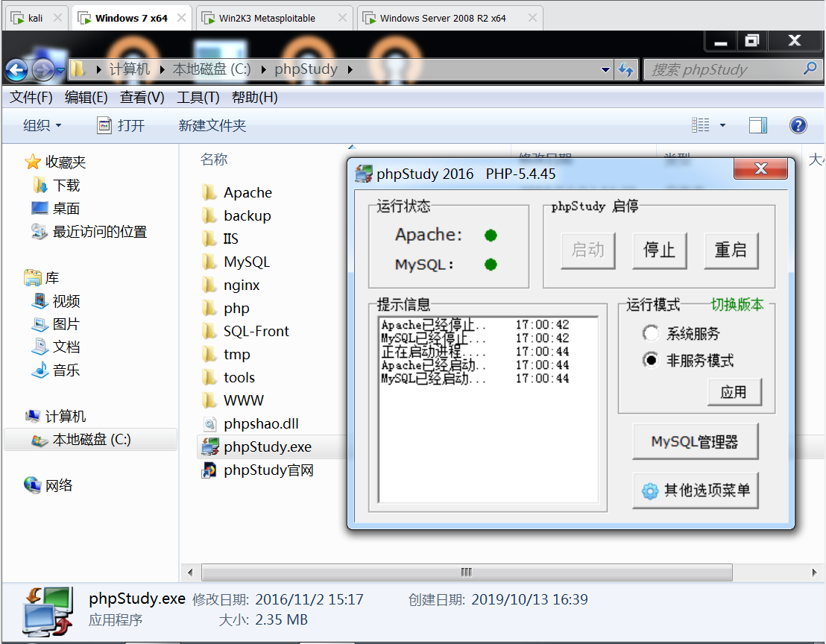This screenshot has width=826, height=644.
Task: Click the 切换版本 link
Action: tap(737, 304)
